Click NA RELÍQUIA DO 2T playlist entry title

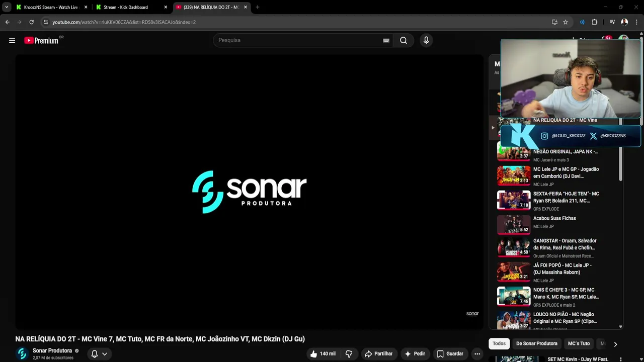click(565, 120)
